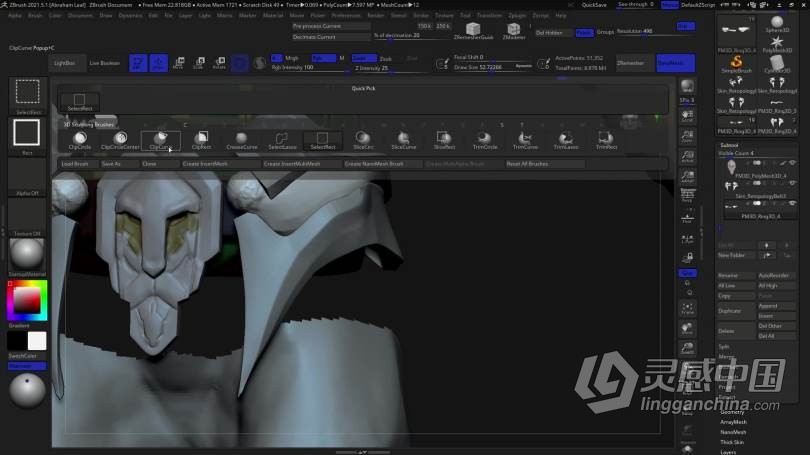The width and height of the screenshot is (810, 455).
Task: Choose the TrimCircle brush
Action: coord(485,140)
